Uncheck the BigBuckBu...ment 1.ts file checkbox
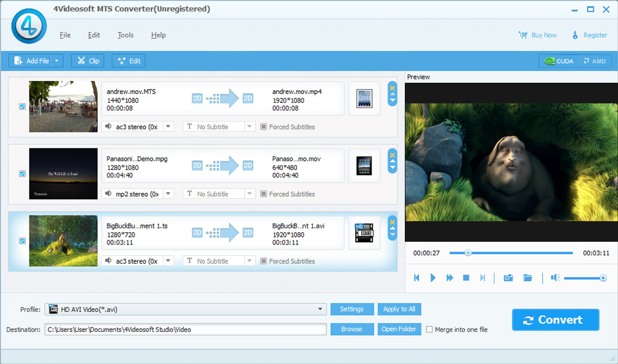Image resolution: width=618 pixels, height=364 pixels. point(23,241)
